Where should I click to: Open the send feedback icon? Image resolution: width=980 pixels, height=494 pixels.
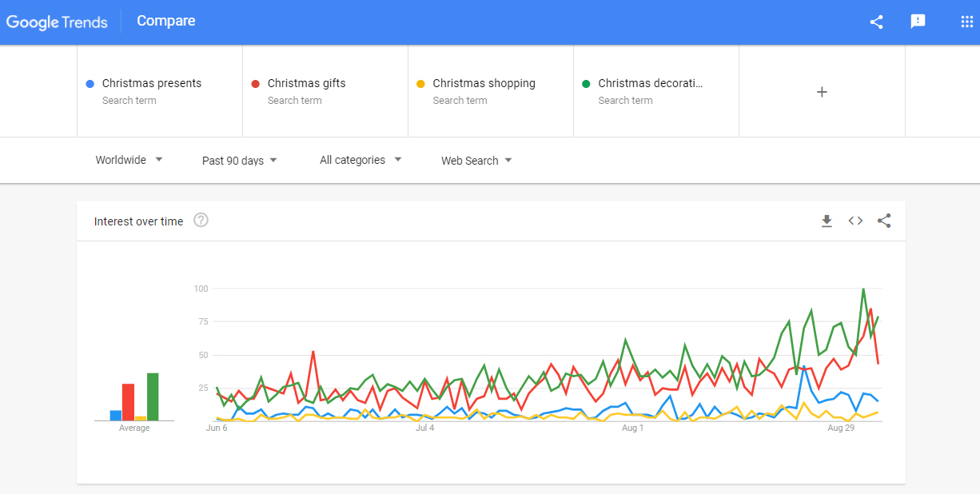pos(918,22)
